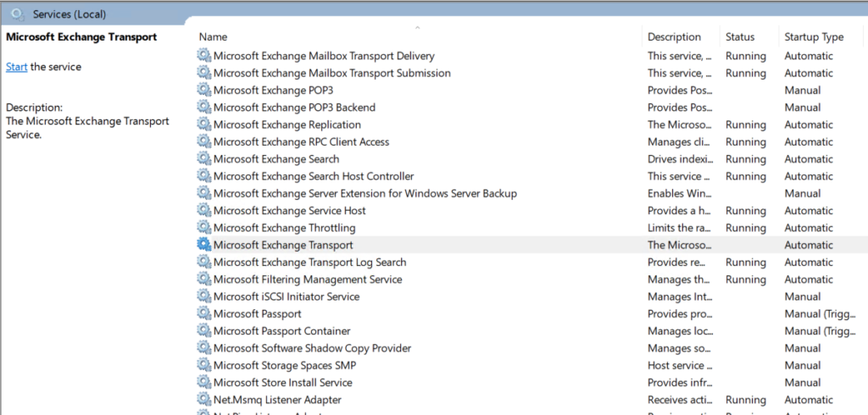Select Microsoft Exchange POP3 Backend service name
Screen dimensions: 868x415
294,108
